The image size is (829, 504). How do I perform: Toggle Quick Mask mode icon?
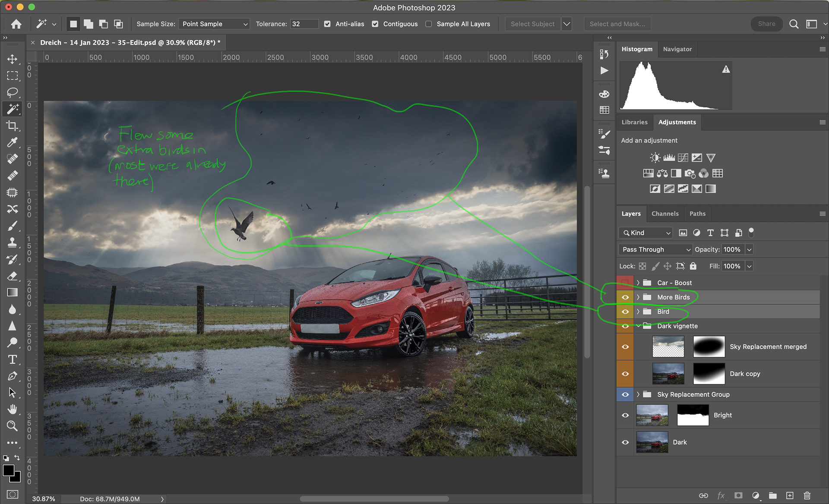coord(13,495)
